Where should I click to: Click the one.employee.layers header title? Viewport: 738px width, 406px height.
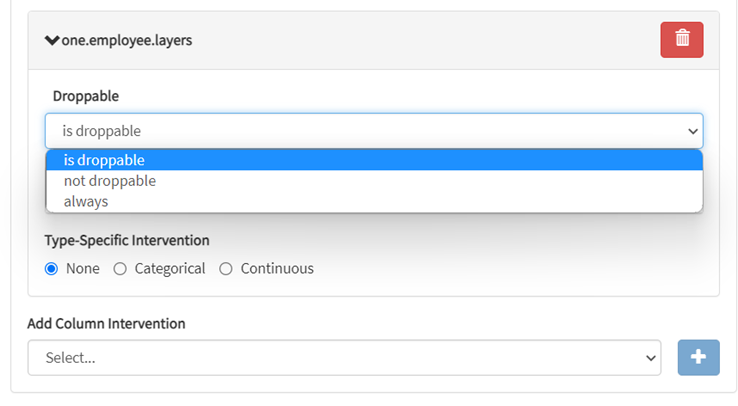[127, 41]
